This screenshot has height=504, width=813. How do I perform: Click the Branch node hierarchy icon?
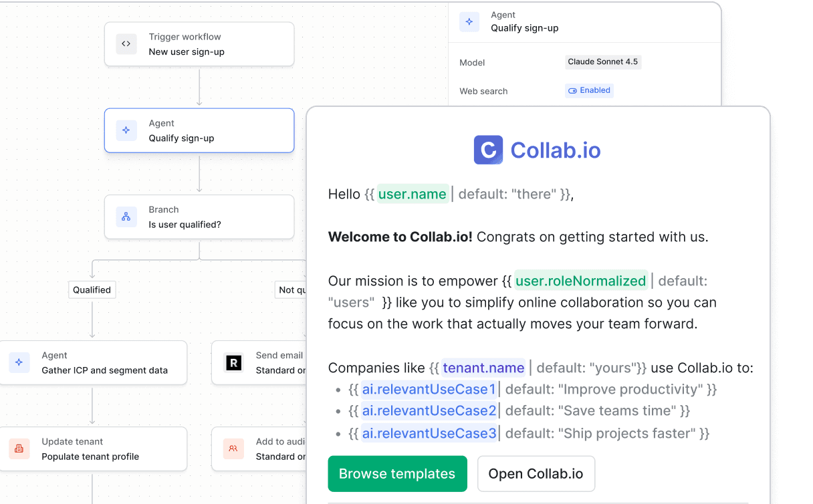point(126,217)
